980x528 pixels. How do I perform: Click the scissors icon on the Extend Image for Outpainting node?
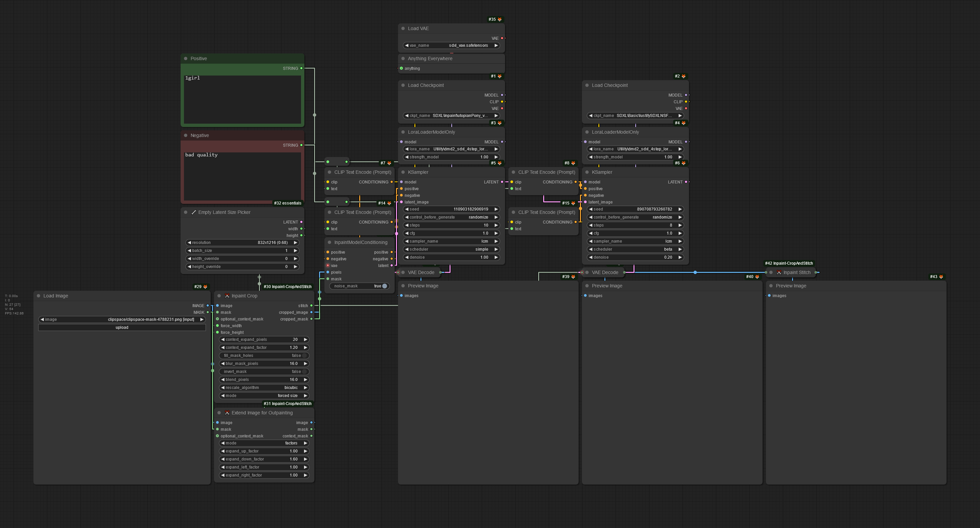227,413
